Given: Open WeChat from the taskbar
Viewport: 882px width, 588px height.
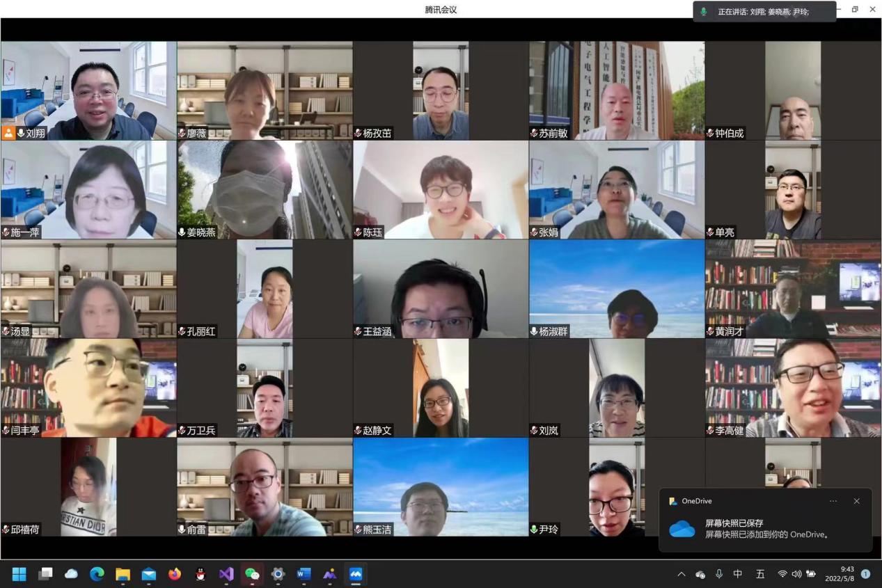Looking at the screenshot, I should (252, 574).
